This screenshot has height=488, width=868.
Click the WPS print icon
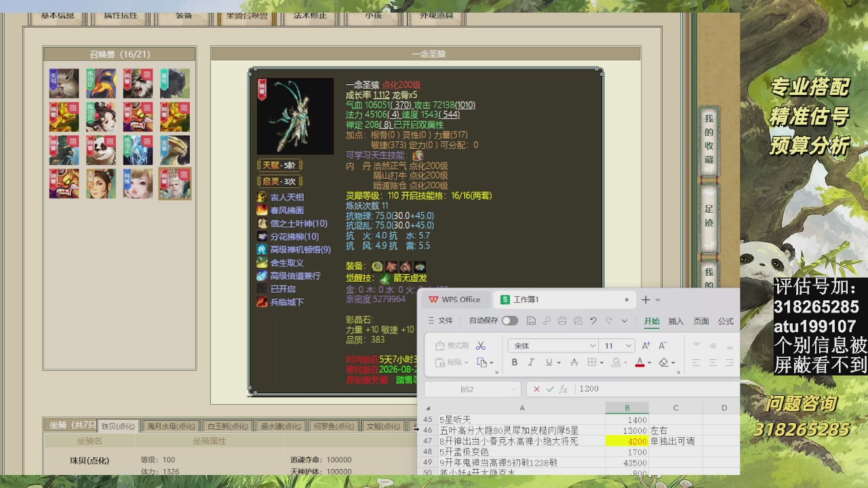(x=562, y=321)
